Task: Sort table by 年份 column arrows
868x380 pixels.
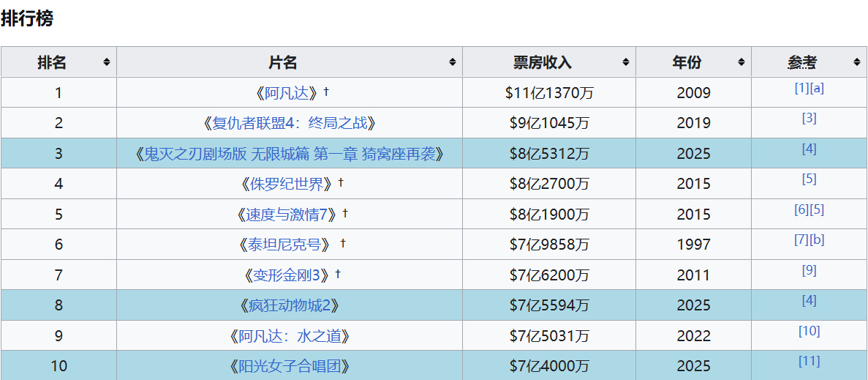Action: point(741,62)
